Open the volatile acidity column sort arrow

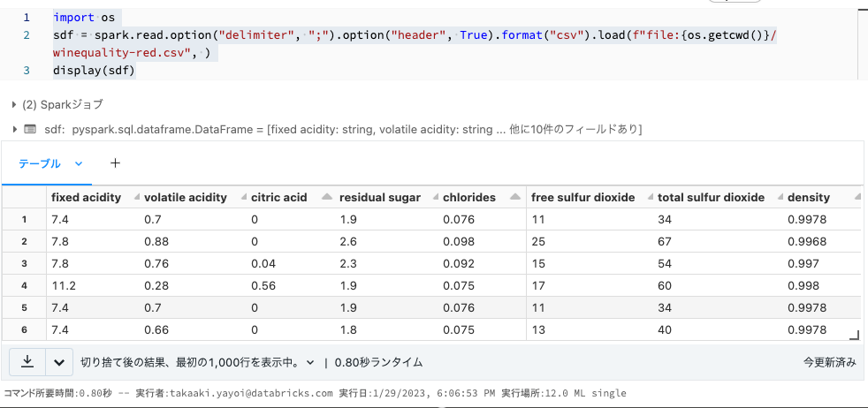coord(245,197)
